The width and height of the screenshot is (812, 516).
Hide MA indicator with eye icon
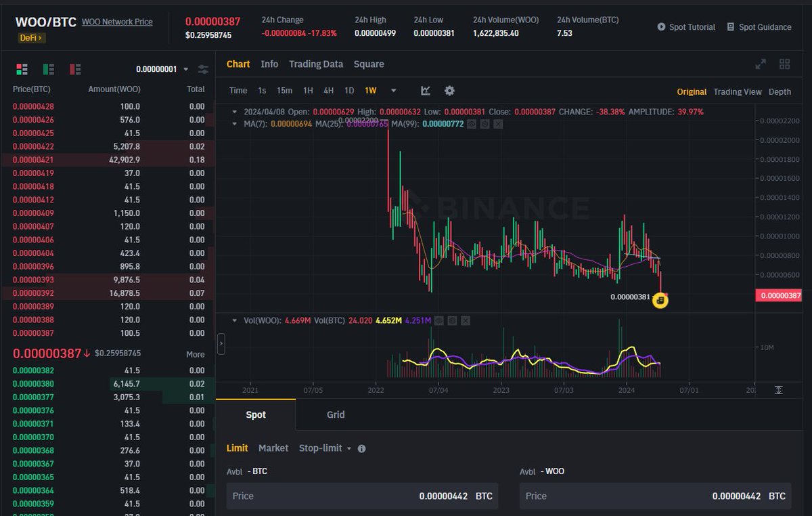472,124
